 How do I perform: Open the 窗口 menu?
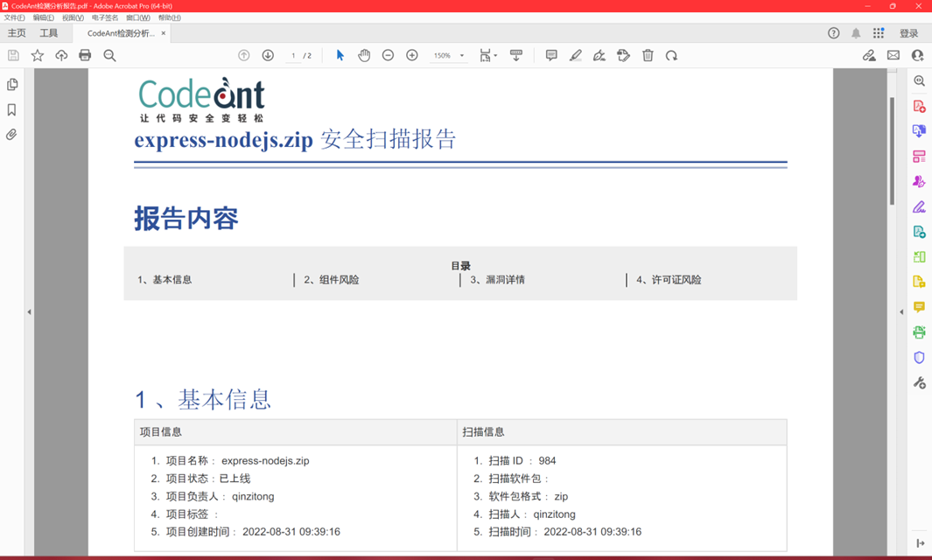pos(138,17)
